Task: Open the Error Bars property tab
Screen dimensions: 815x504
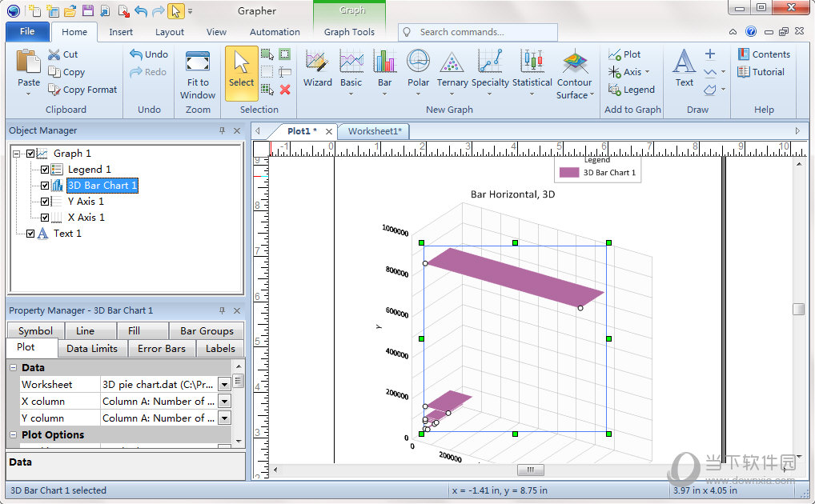Action: click(x=162, y=349)
